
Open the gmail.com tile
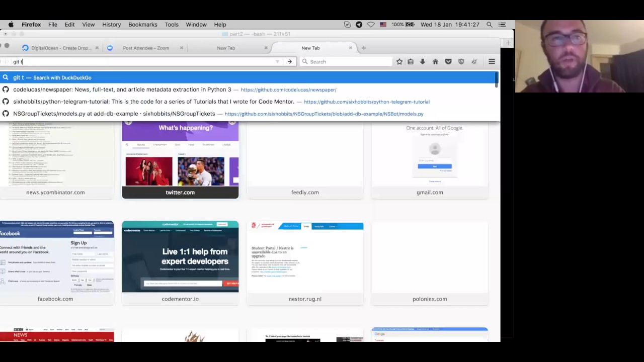[430, 160]
